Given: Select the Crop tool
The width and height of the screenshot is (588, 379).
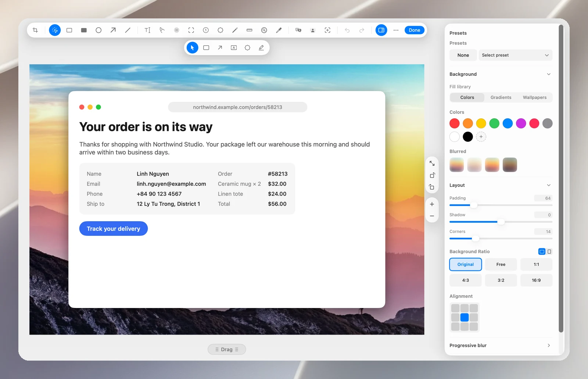Looking at the screenshot, I should tap(35, 30).
